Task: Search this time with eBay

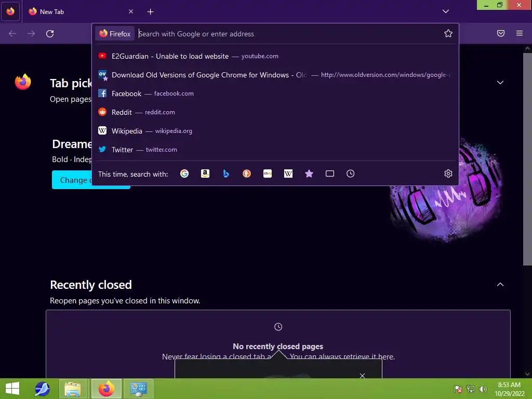Action: [x=268, y=174]
